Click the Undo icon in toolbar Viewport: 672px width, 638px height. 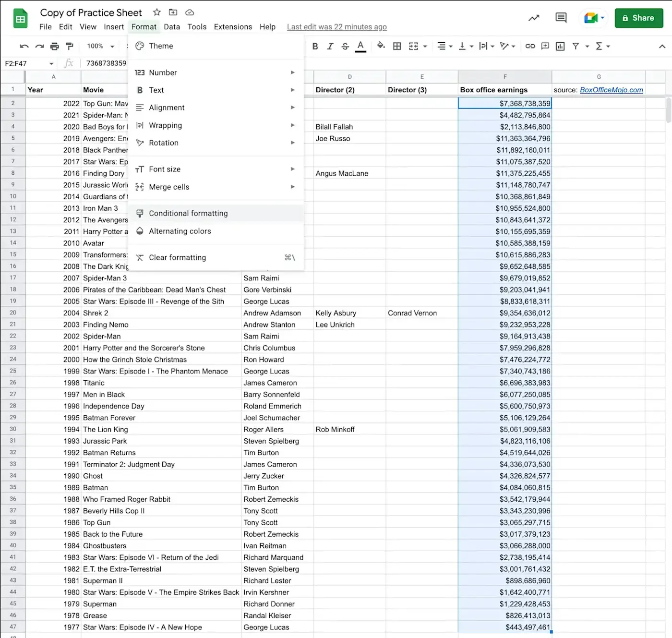(24, 46)
